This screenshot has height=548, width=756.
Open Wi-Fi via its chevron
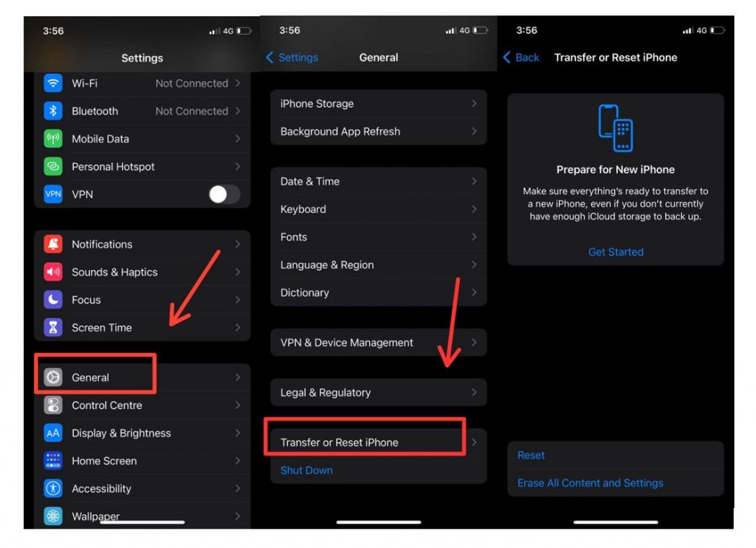(x=238, y=83)
